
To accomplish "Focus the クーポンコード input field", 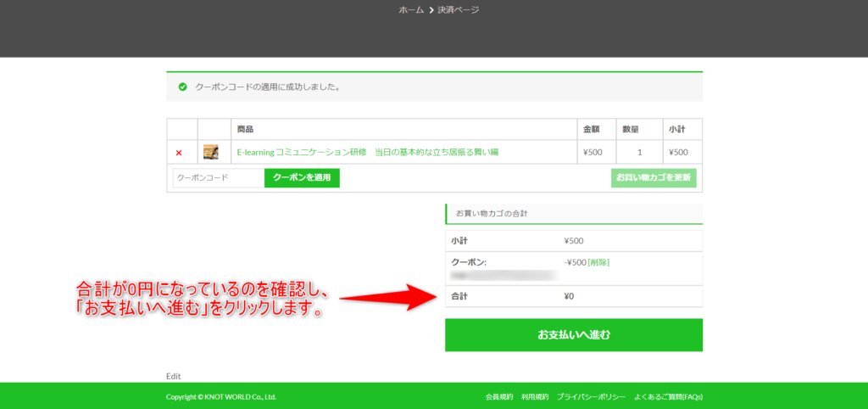I will coord(218,178).
